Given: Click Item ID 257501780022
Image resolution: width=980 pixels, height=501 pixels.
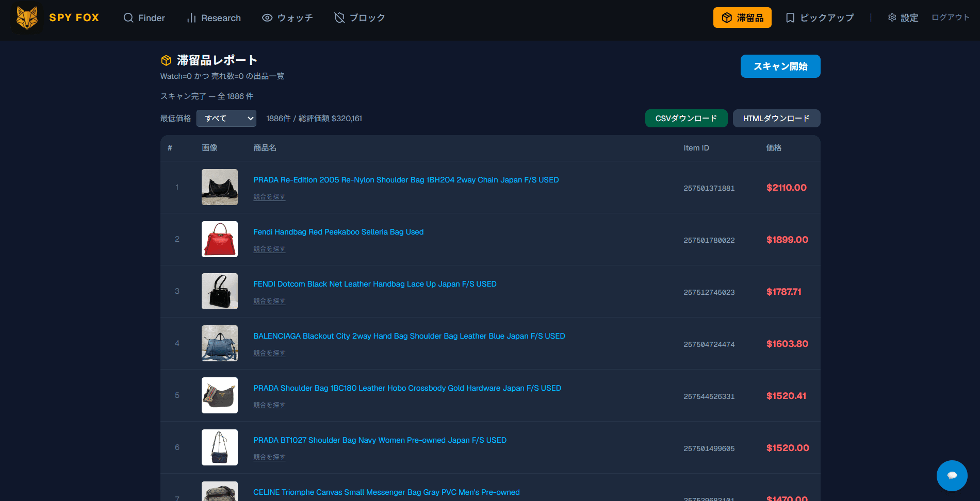Looking at the screenshot, I should pos(709,240).
